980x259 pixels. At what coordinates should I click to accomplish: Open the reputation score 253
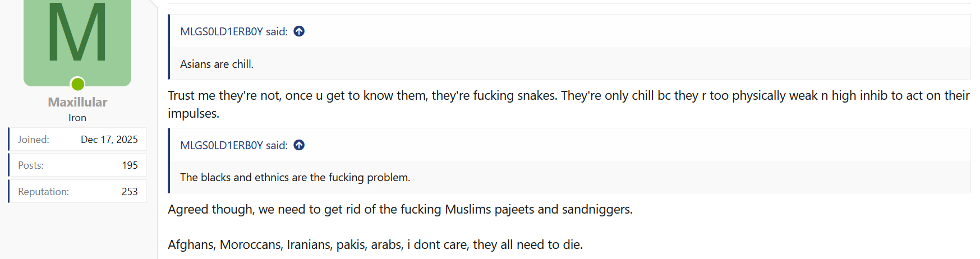point(130,192)
